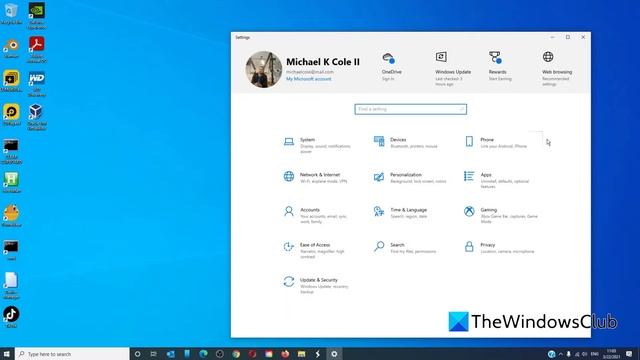The image size is (640, 360).
Task: Select the Recycle Bin desktop icon
Action: [x=11, y=14]
